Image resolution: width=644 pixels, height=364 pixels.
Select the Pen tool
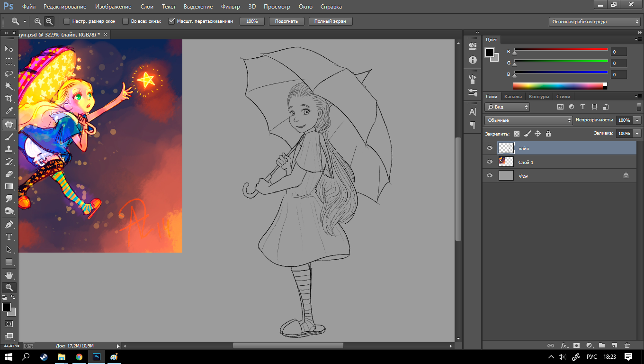9,224
